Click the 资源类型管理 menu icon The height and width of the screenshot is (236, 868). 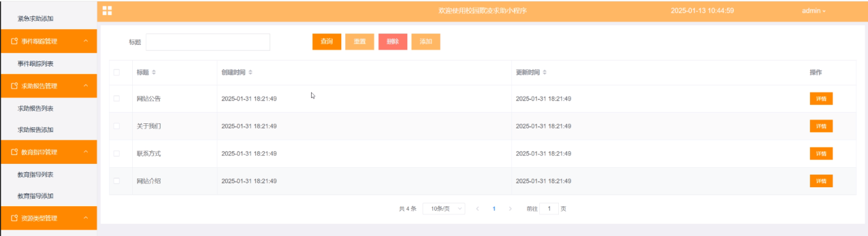(x=15, y=218)
